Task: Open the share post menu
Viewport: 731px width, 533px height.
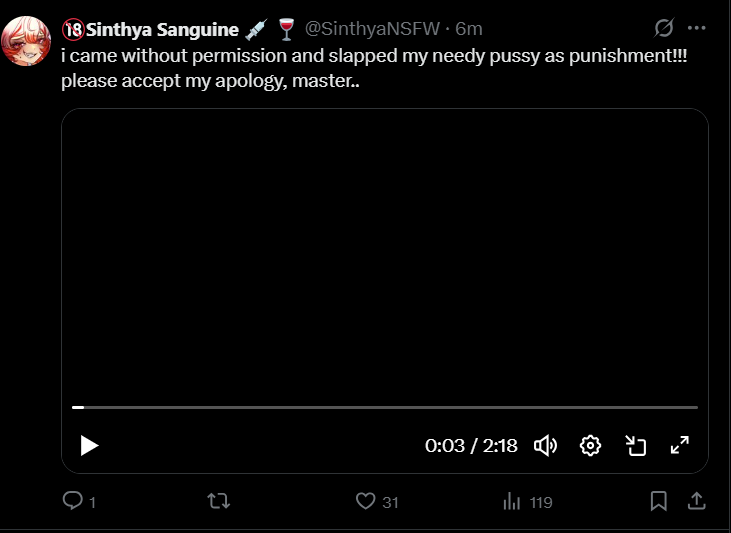Action: [x=697, y=501]
